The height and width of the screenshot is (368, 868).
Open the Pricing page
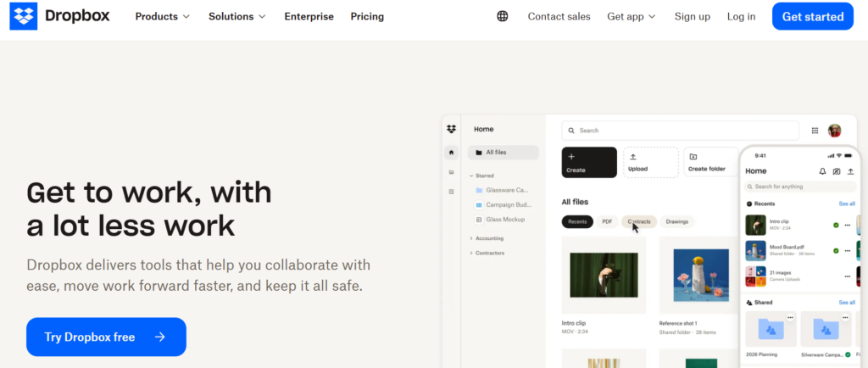tap(367, 16)
